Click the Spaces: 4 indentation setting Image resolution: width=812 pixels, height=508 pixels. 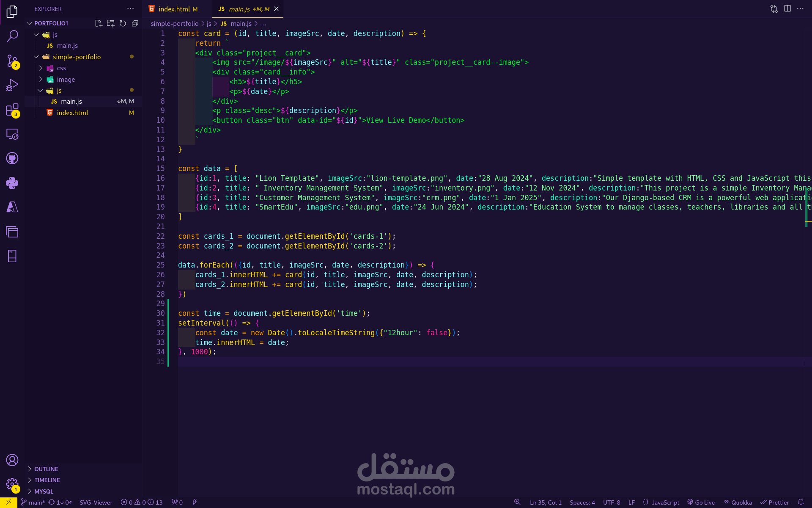(582, 502)
